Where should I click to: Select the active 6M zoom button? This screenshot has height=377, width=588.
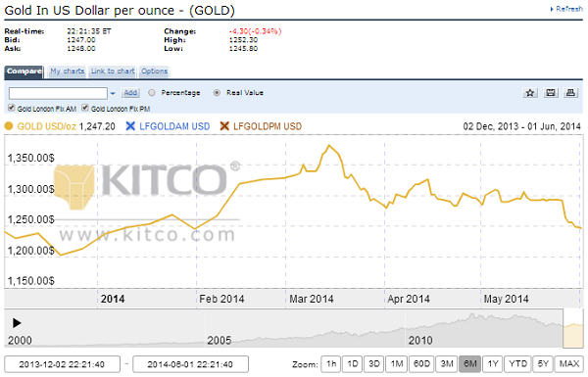(469, 364)
